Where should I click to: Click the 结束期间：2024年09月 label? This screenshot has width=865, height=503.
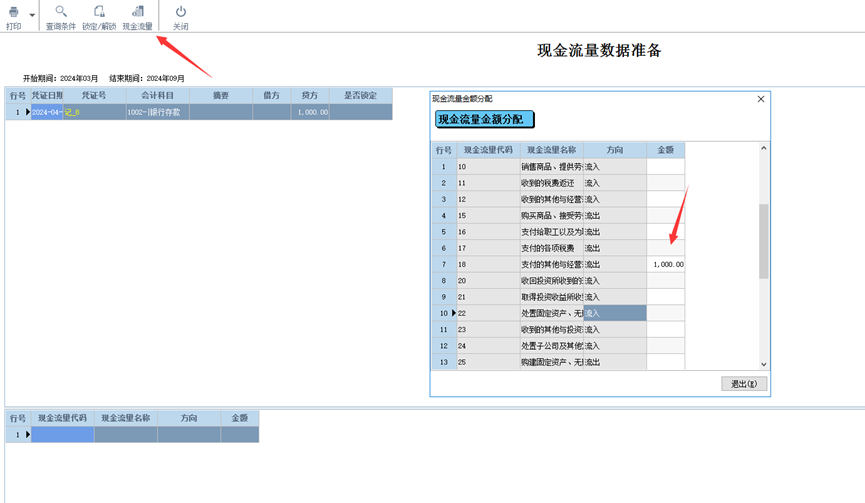(x=147, y=78)
